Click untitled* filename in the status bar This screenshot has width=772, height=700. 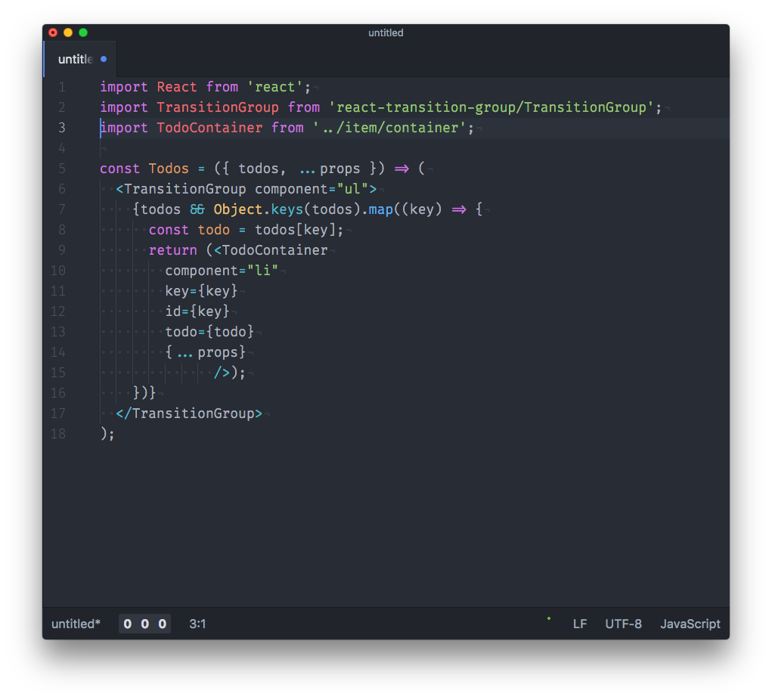tap(75, 624)
